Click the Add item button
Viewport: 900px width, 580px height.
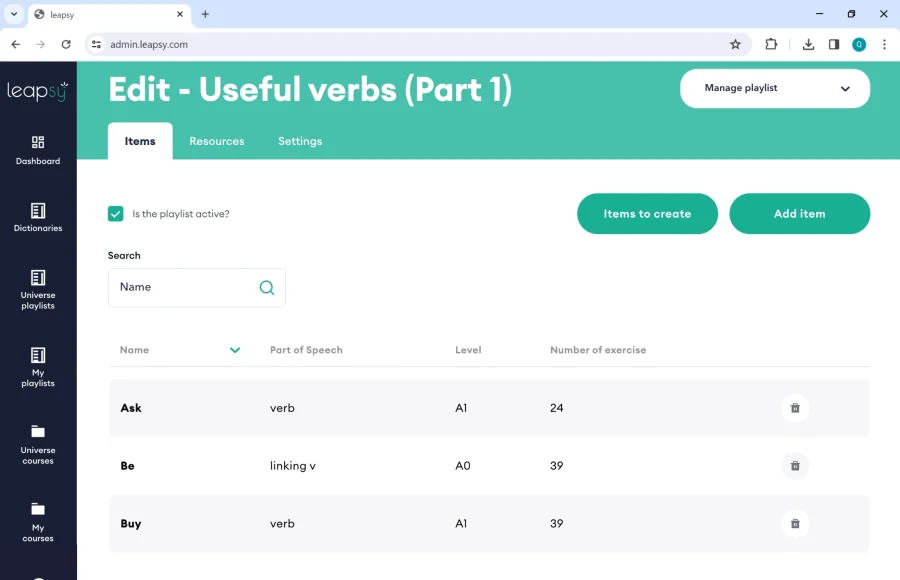pyautogui.click(x=799, y=214)
